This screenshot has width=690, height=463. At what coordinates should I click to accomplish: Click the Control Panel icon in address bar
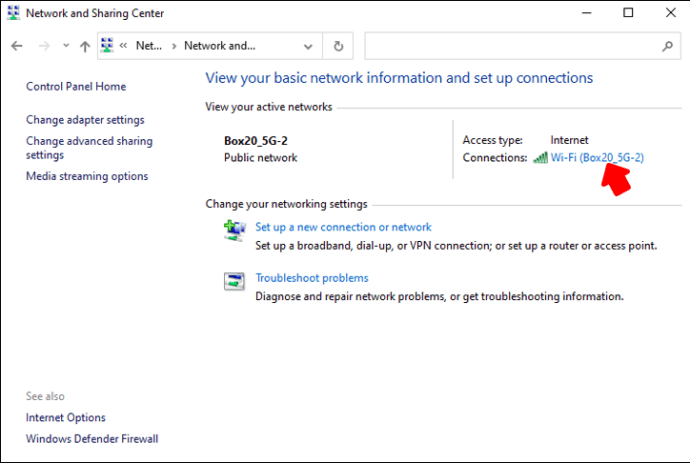pyautogui.click(x=107, y=46)
